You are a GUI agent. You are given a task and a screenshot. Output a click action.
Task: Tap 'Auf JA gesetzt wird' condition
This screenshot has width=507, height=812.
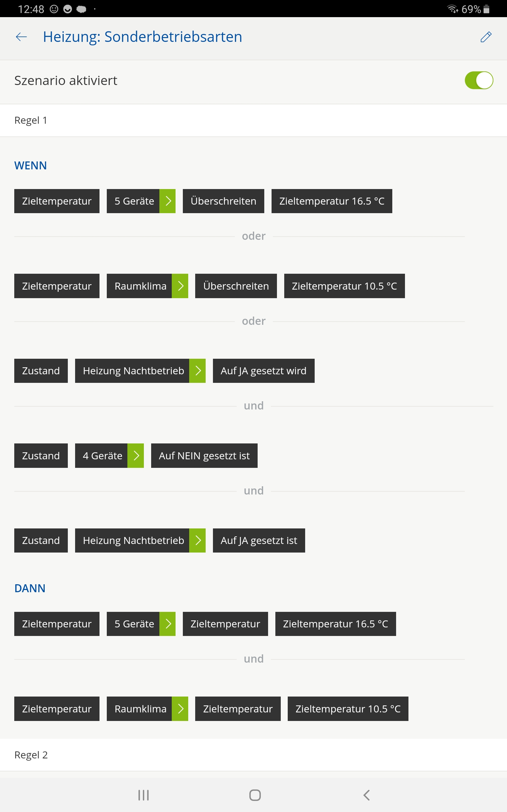point(264,371)
